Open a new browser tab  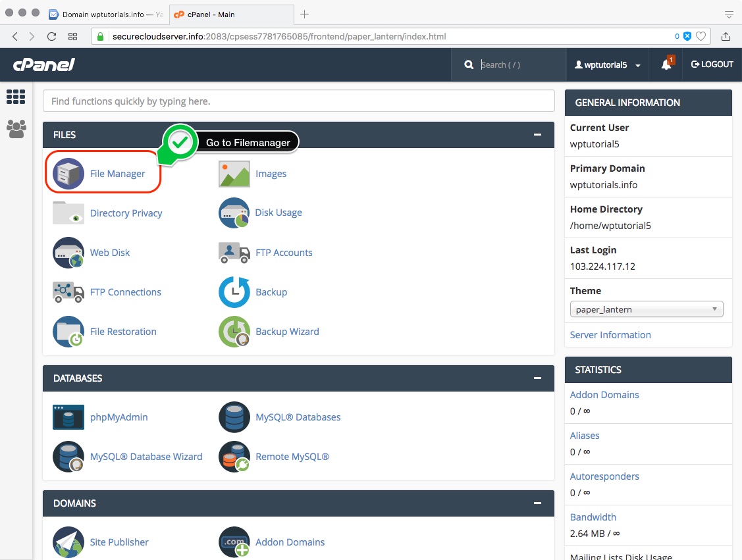[305, 14]
